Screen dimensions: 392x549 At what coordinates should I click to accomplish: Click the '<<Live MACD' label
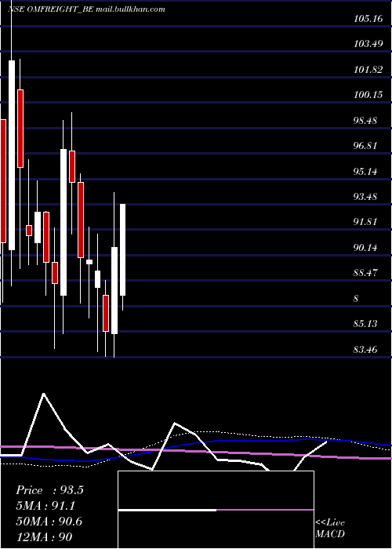(330, 528)
